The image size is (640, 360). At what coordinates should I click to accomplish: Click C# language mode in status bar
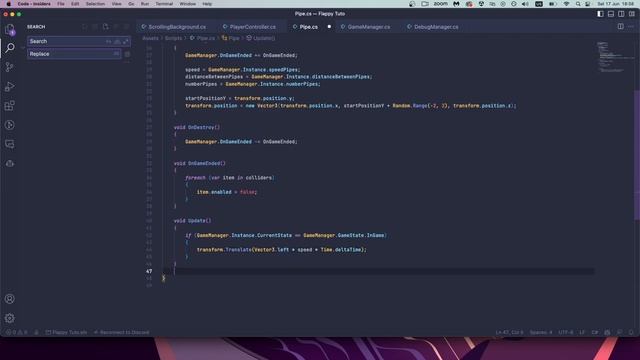pos(595,332)
